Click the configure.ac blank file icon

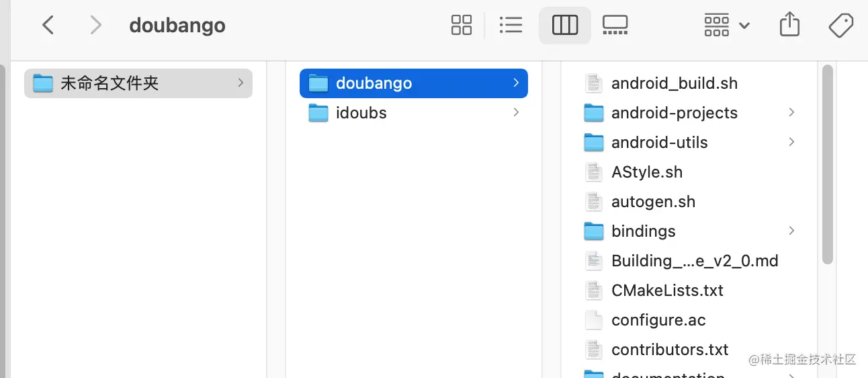594,320
